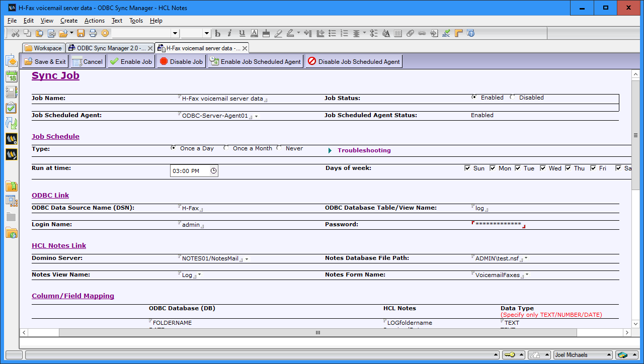
Task: Click the Enable Job button
Action: coord(131,61)
